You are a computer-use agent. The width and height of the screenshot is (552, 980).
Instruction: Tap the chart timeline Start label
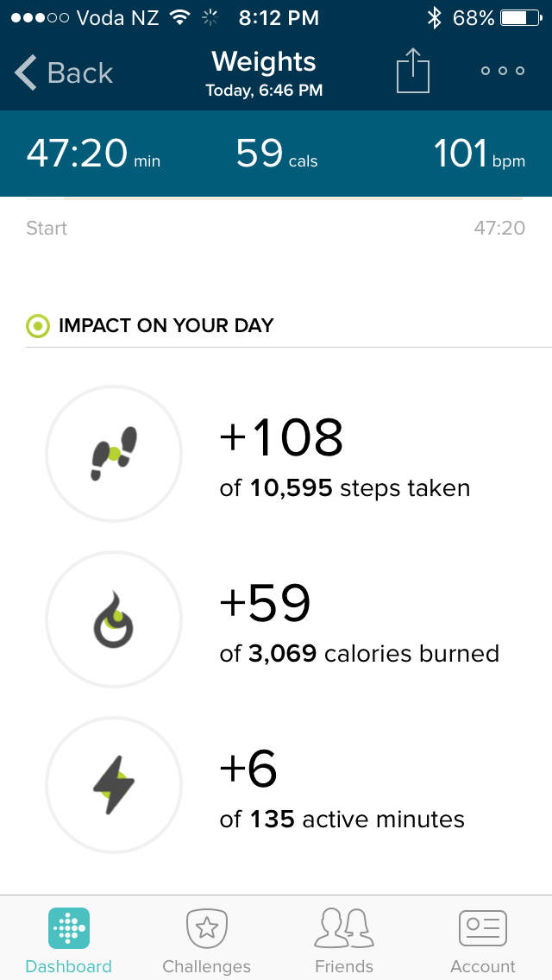click(x=47, y=228)
